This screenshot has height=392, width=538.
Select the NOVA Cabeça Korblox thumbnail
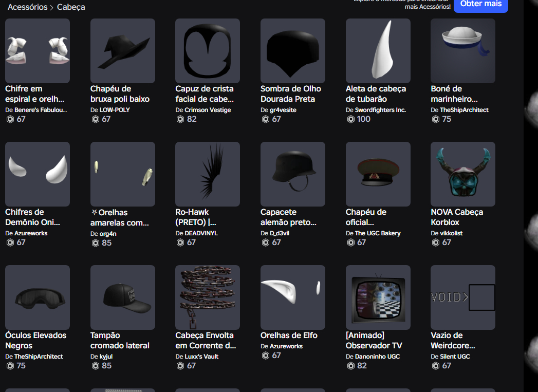pyautogui.click(x=463, y=174)
